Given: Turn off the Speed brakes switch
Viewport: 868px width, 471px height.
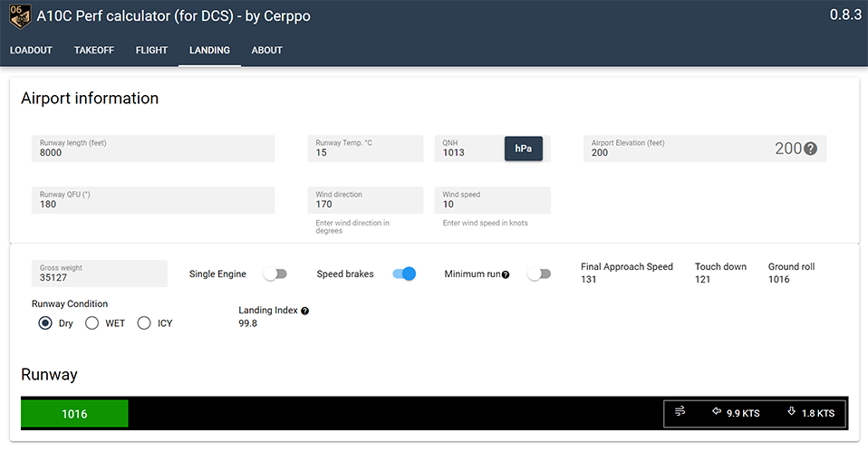Looking at the screenshot, I should coord(404,274).
